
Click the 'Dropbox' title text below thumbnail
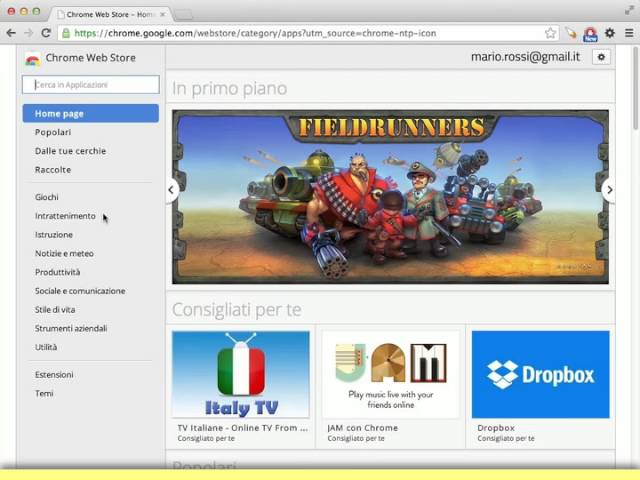pos(496,428)
